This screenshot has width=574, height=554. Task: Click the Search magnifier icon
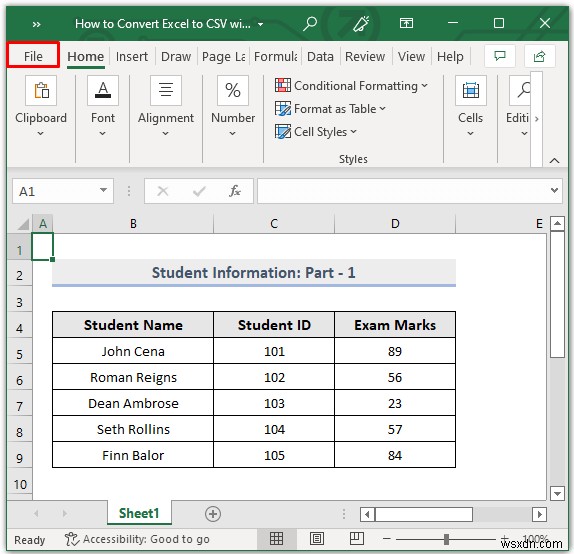pyautogui.click(x=310, y=23)
